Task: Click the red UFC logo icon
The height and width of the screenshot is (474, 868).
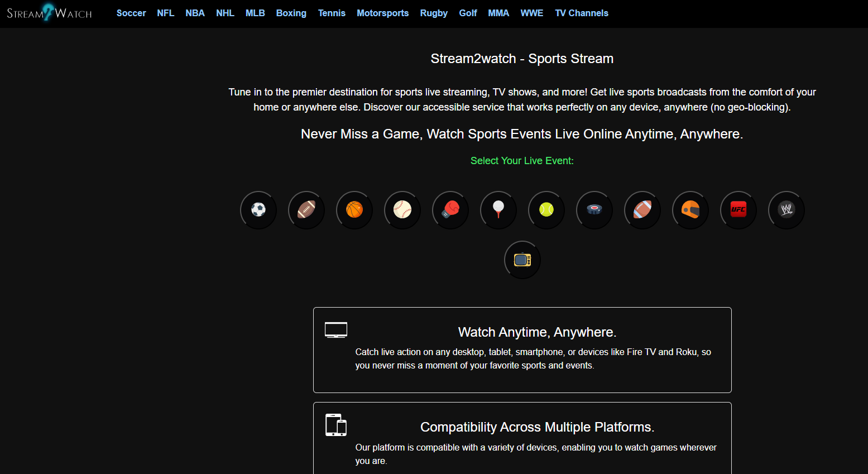Action: (x=738, y=210)
